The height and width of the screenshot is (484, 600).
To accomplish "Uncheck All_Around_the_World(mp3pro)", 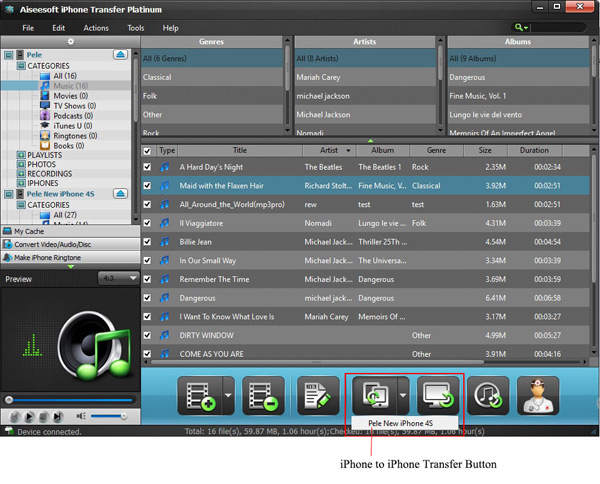I will pos(147,204).
